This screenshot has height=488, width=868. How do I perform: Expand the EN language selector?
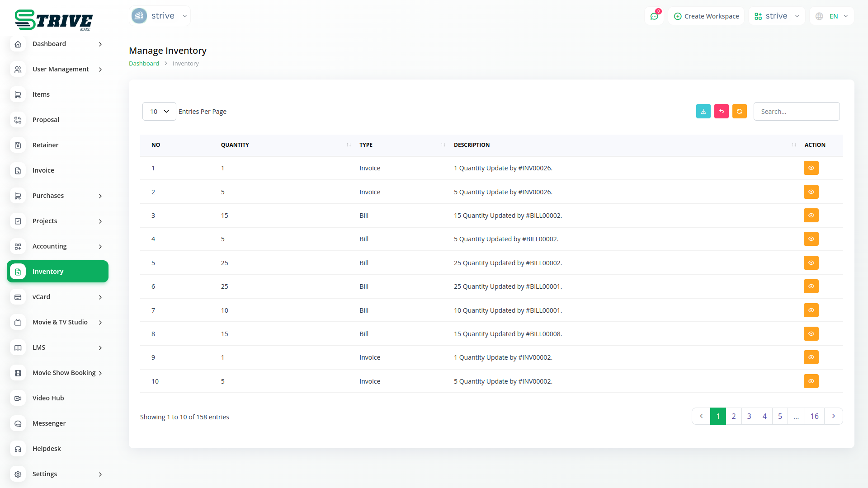[x=832, y=16]
